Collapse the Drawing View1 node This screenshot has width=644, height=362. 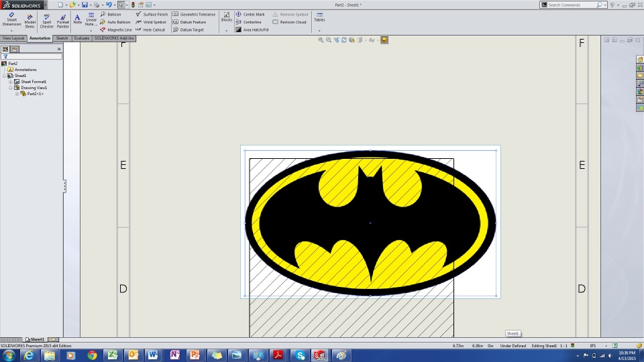(x=11, y=88)
